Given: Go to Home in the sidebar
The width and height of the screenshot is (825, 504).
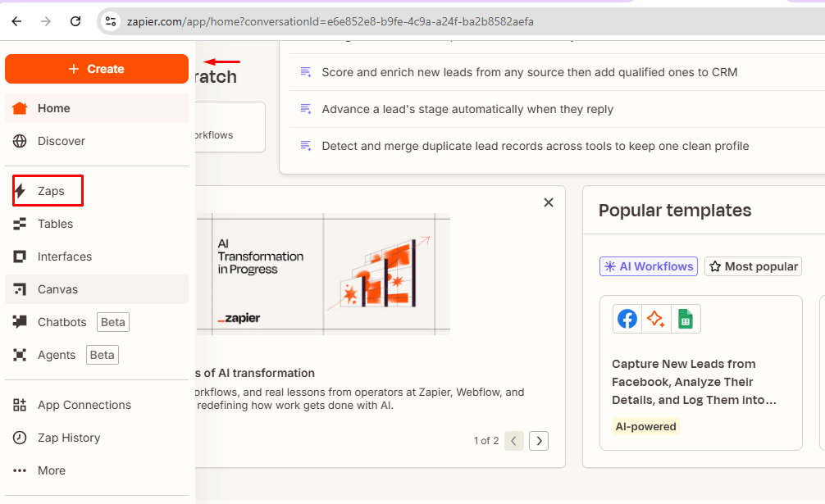Looking at the screenshot, I should (x=54, y=108).
